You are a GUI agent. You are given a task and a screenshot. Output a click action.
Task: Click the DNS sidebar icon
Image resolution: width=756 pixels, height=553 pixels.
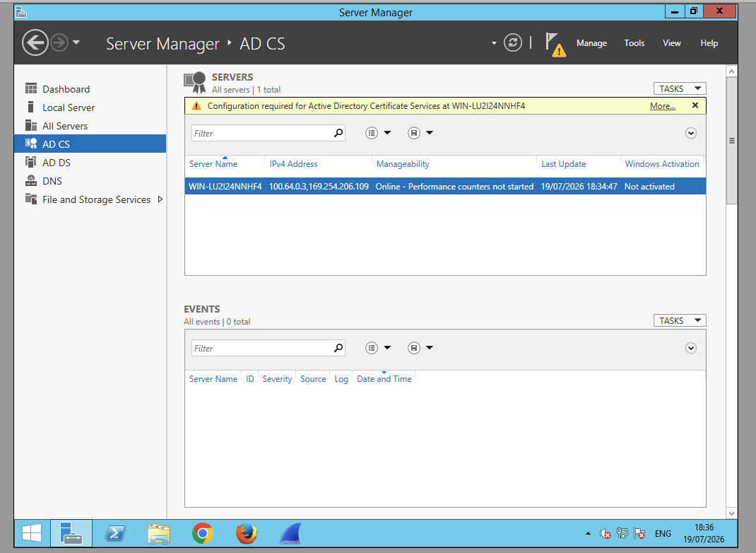pos(31,180)
